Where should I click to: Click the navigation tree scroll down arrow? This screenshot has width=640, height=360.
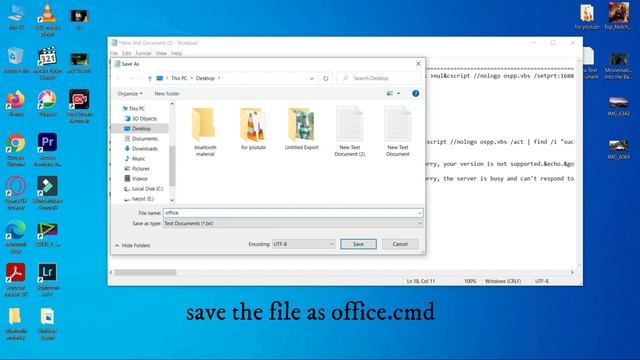(x=172, y=200)
